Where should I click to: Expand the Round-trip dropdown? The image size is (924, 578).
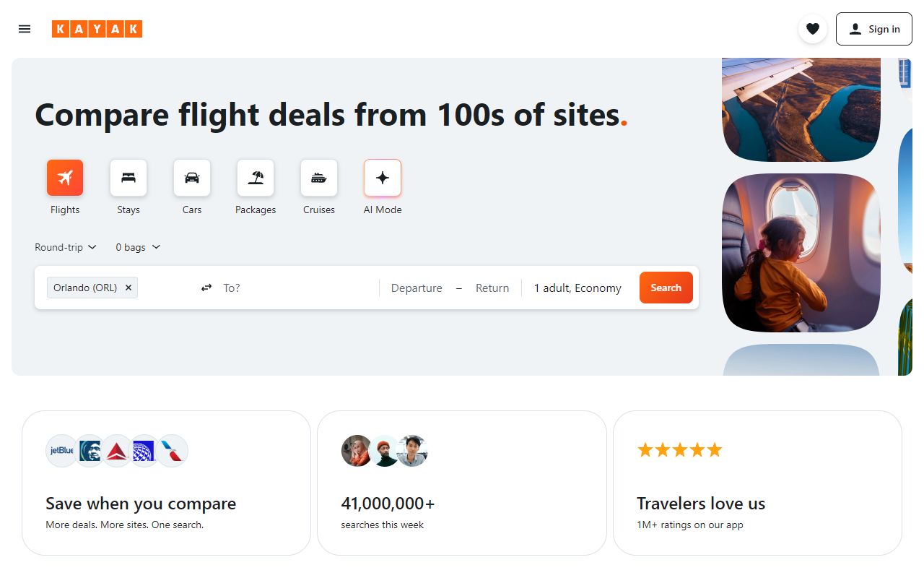click(66, 247)
